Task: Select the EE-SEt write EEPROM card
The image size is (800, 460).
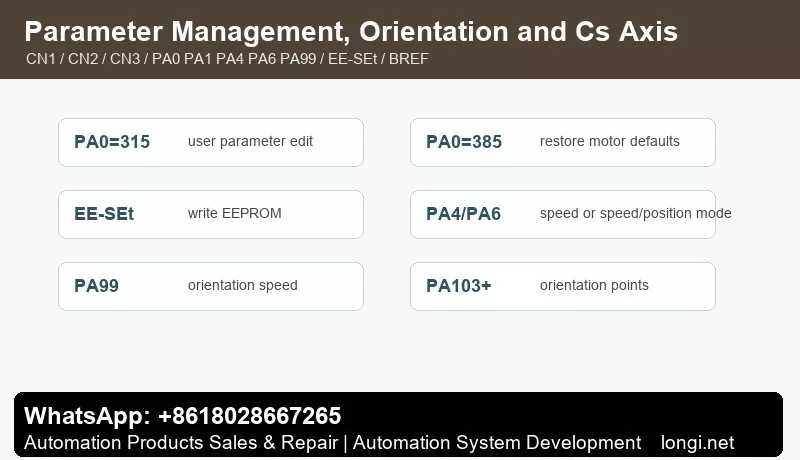Action: pos(211,214)
